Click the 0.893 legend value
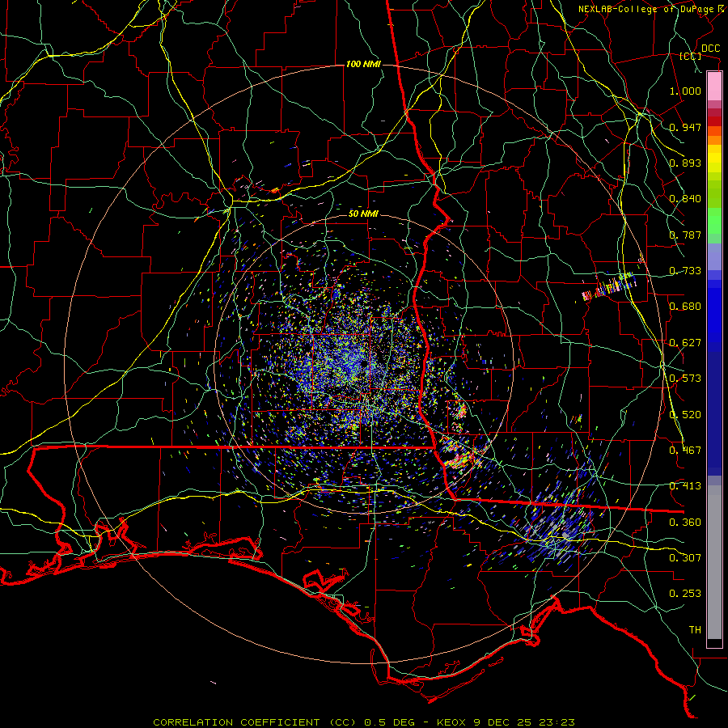This screenshot has height=728, width=728. pos(685,163)
